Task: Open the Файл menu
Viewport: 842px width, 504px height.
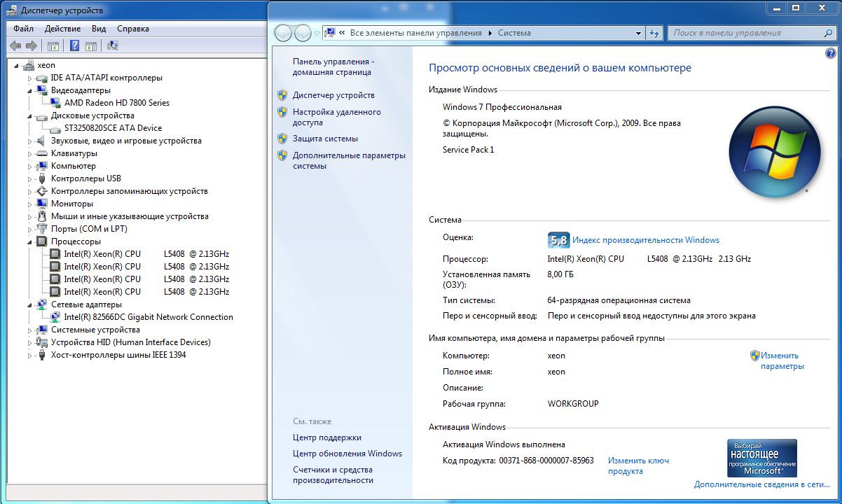Action: coord(23,29)
